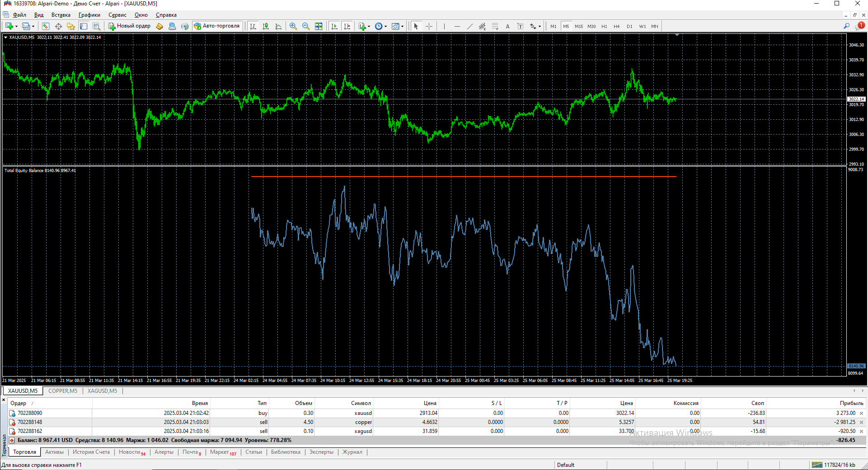
Task: Open the Вставка menu
Action: tap(61, 15)
